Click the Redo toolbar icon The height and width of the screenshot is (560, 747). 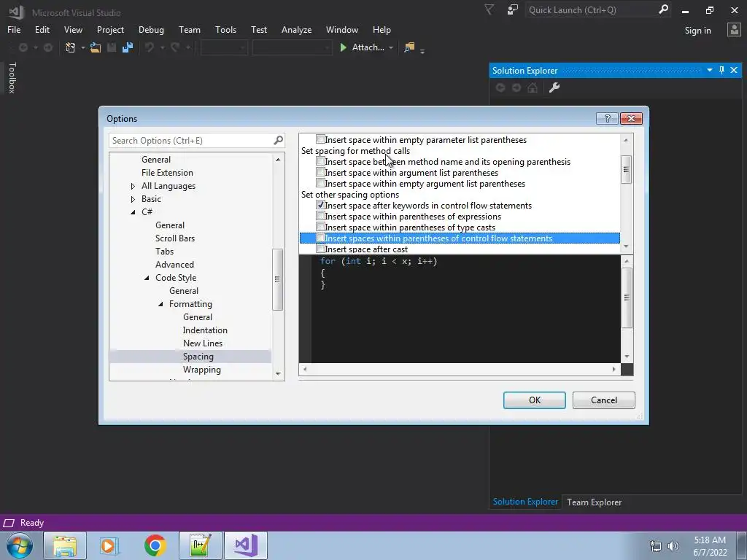(x=175, y=47)
